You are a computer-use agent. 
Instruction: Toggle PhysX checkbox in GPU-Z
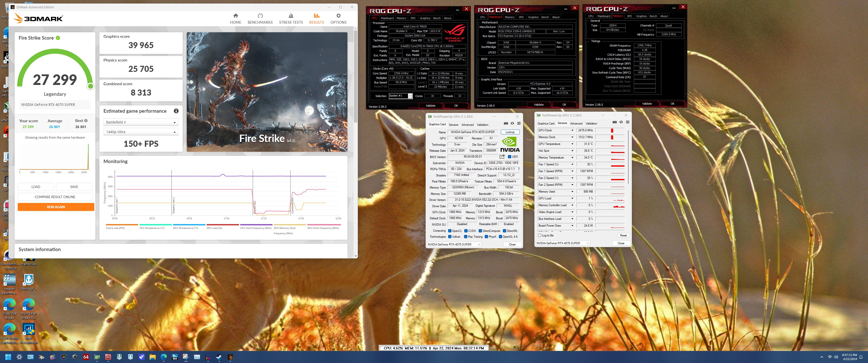tap(486, 236)
